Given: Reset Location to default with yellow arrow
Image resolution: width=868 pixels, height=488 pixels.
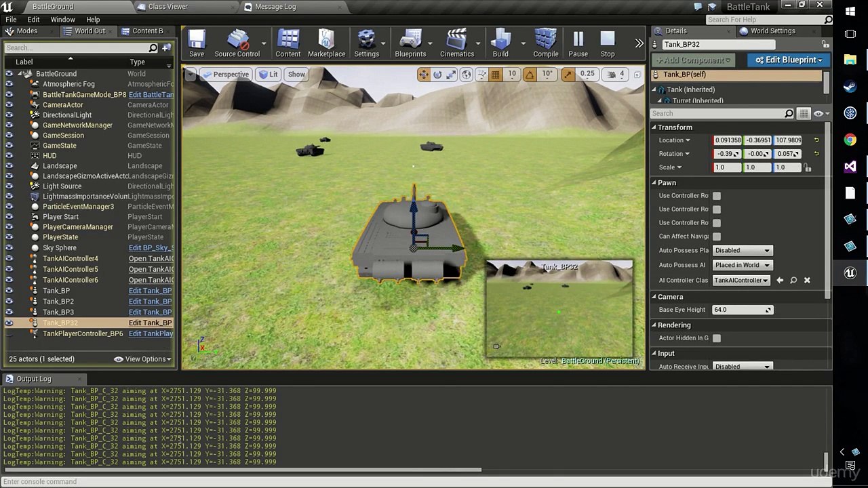Looking at the screenshot, I should [816, 140].
